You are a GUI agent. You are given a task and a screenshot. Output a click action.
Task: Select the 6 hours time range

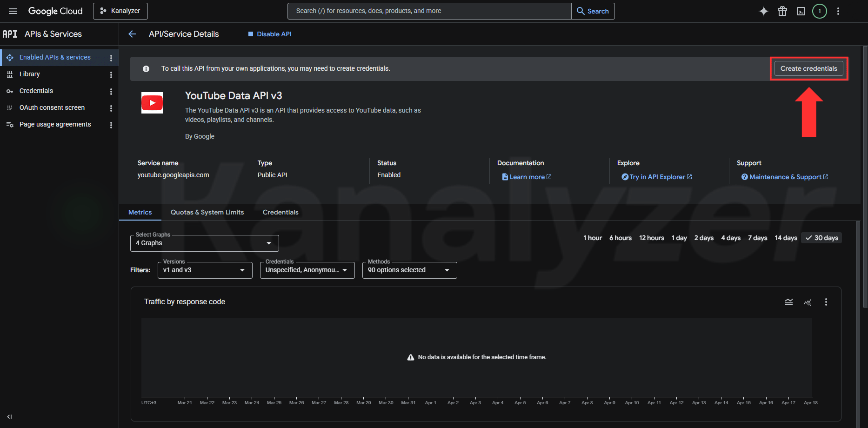621,238
